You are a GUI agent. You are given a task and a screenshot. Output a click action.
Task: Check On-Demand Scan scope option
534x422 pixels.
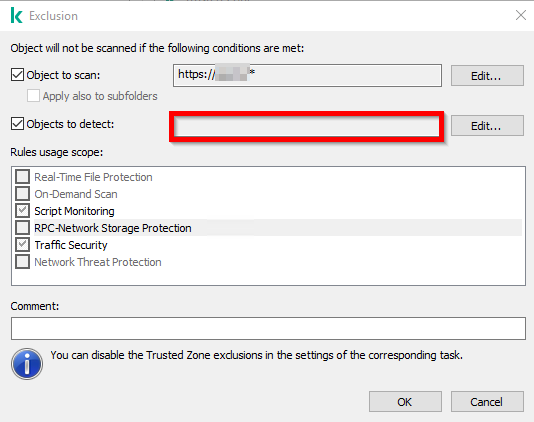tap(22, 193)
